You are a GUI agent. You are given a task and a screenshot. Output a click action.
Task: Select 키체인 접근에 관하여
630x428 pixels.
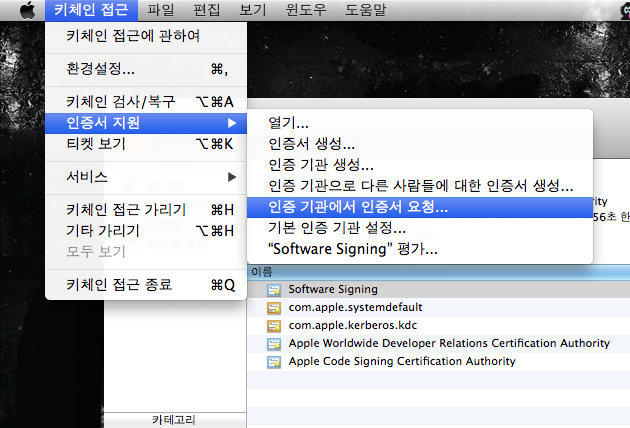(146, 36)
